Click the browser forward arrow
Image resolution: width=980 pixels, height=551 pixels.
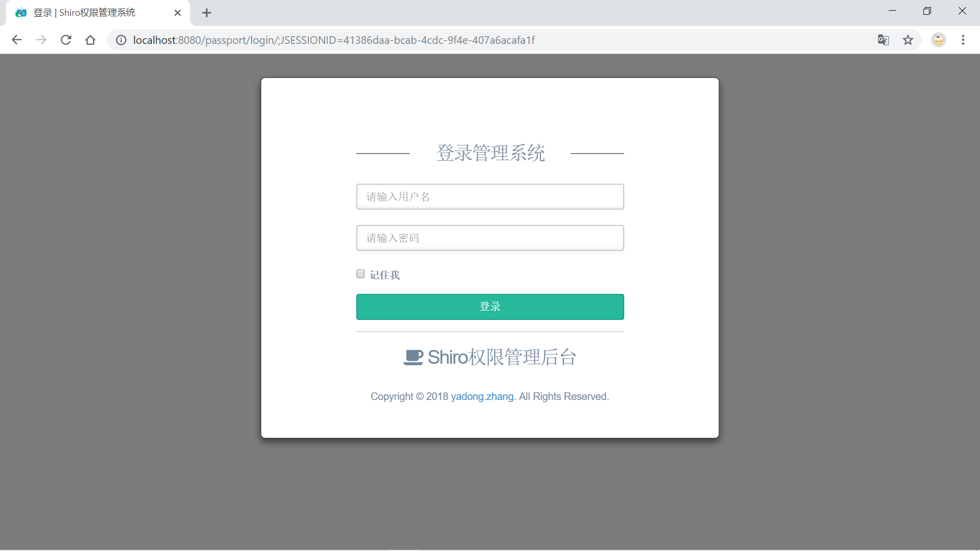tap(41, 40)
